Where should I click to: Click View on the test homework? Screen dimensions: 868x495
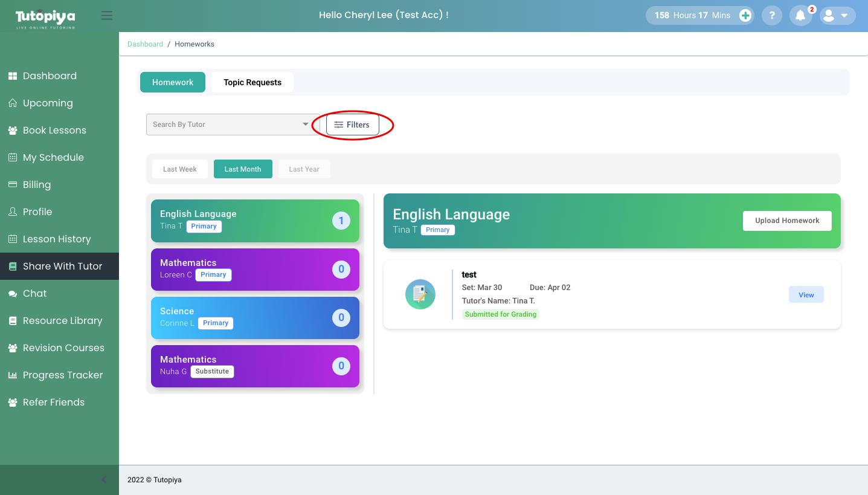pos(806,295)
